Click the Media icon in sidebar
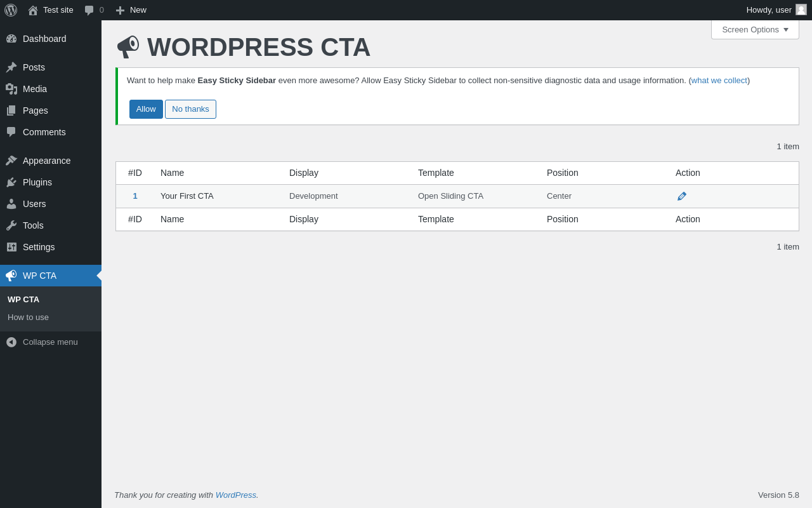812x508 pixels. click(11, 89)
